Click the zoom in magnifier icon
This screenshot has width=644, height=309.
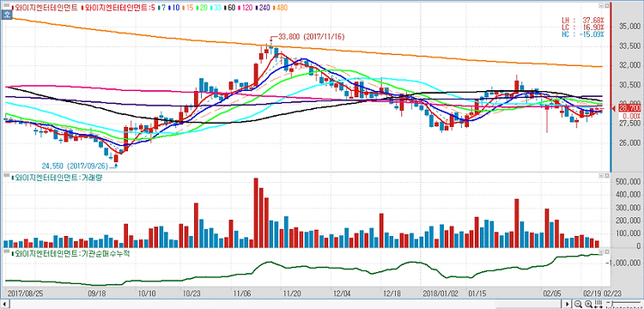point(588,304)
